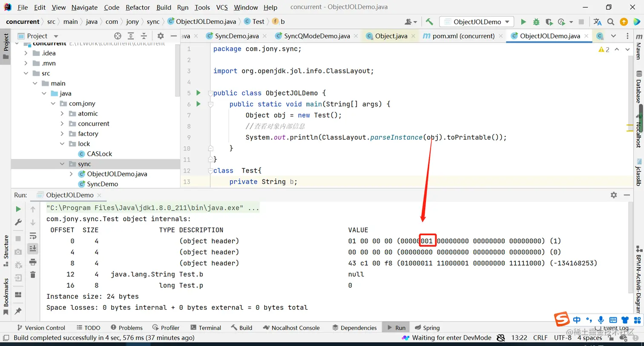Run with coverage from the top toolbar

point(549,22)
